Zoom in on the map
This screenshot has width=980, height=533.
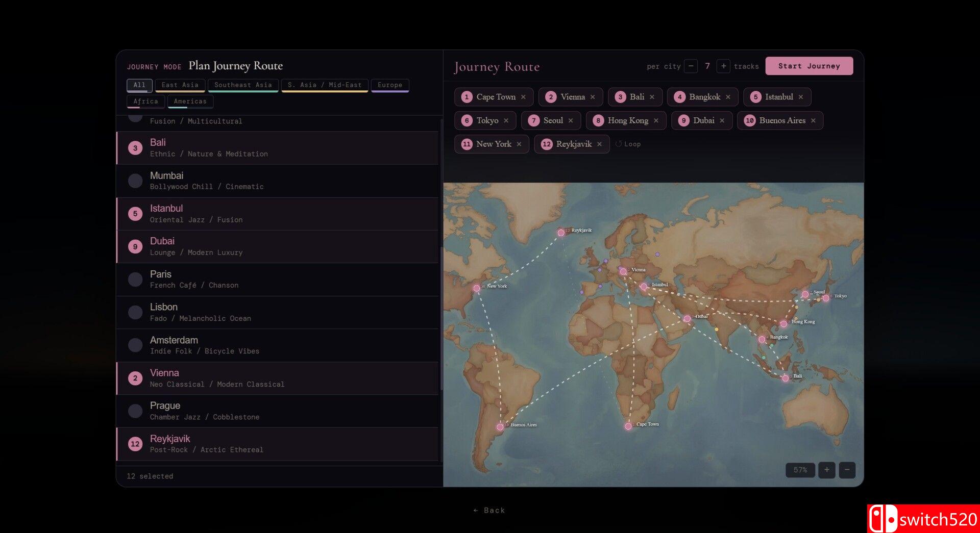pyautogui.click(x=826, y=470)
